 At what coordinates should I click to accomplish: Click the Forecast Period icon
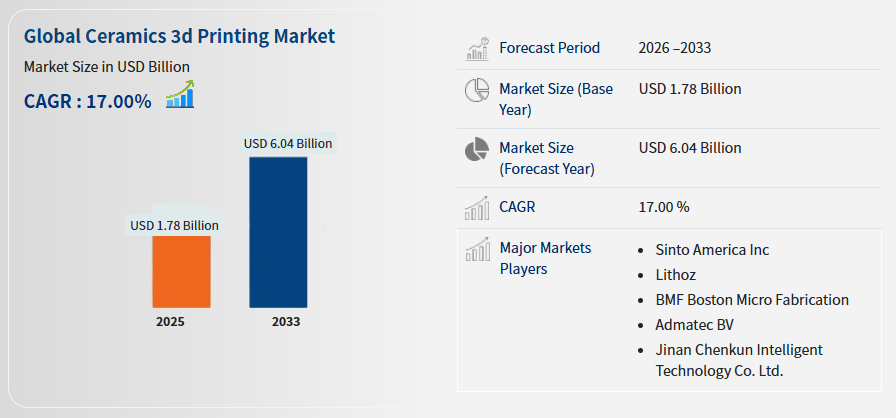[x=476, y=48]
